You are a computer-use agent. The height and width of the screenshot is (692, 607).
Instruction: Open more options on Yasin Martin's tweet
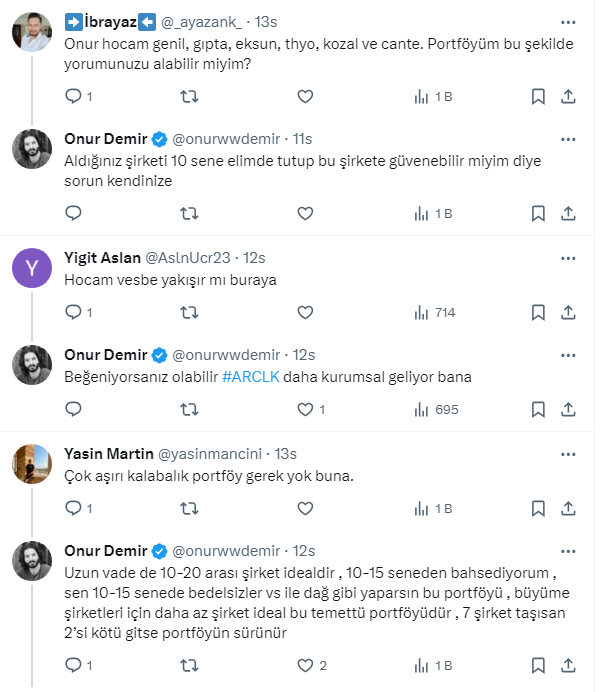tap(568, 452)
